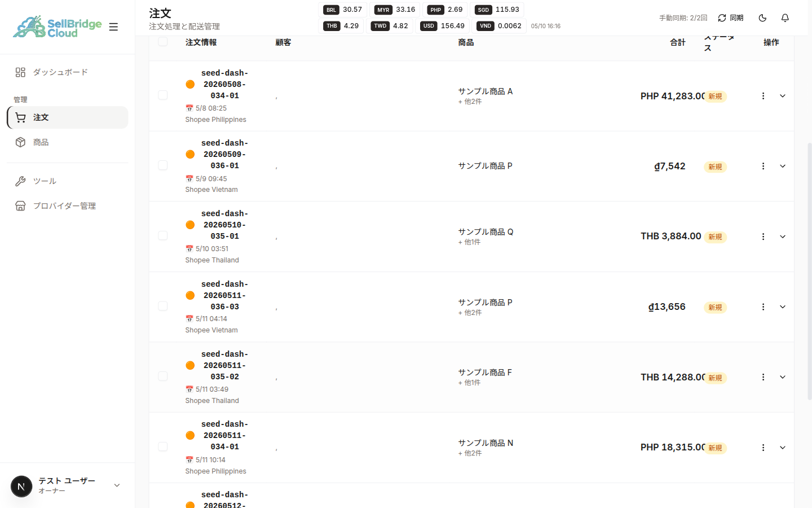Screen dimensions: 812x508
Task: Click the PHP 41,283.00 total amount
Action: tap(672, 96)
